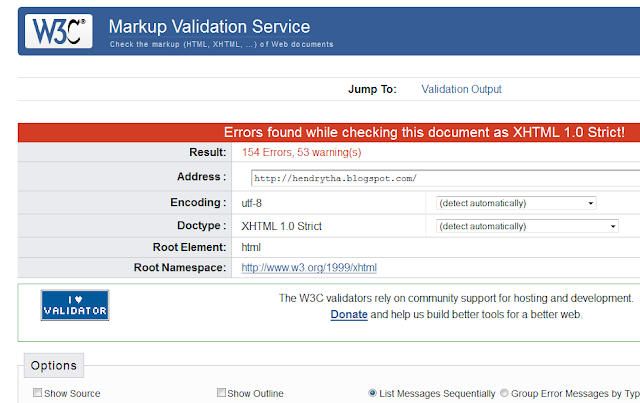640x403 pixels.
Task: Click the 154 Errors, 53 warning(s) result
Action: click(301, 152)
